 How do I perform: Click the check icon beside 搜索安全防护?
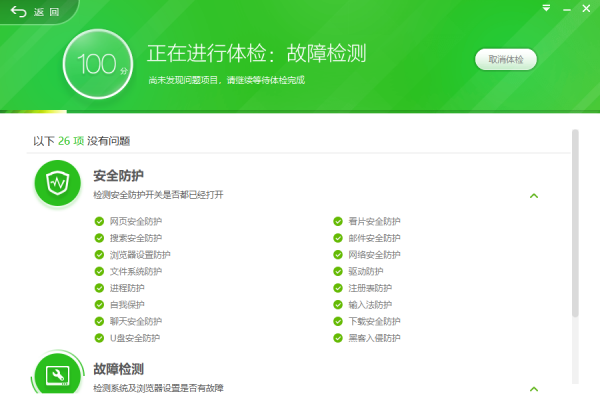[99, 238]
